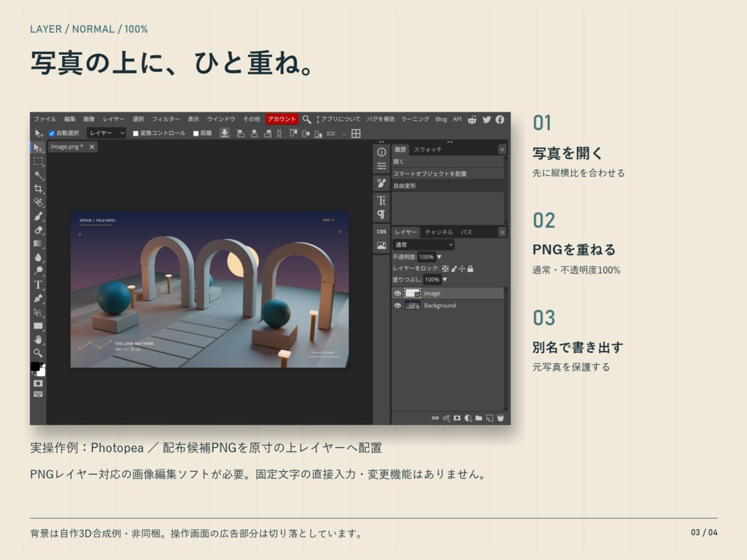Open the CSS panel icon
This screenshot has height=560, width=747.
381,231
